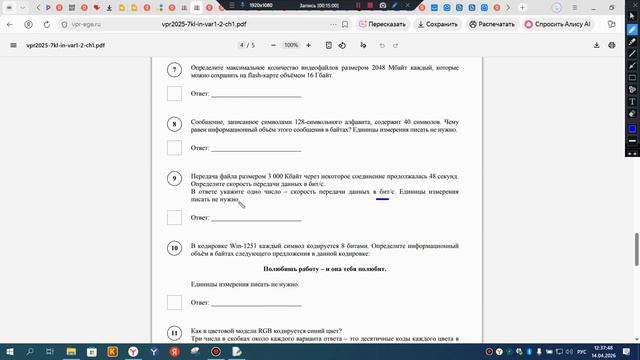Viewport: 640px width, 360px height.
Task: Click the Пересказать button
Action: coord(382,24)
